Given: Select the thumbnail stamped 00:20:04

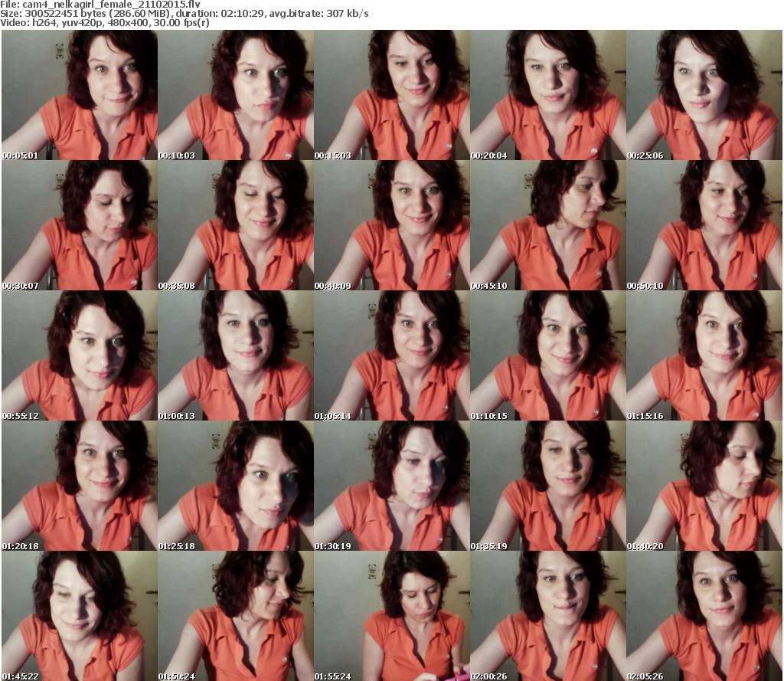Looking at the screenshot, I should pos(548,95).
